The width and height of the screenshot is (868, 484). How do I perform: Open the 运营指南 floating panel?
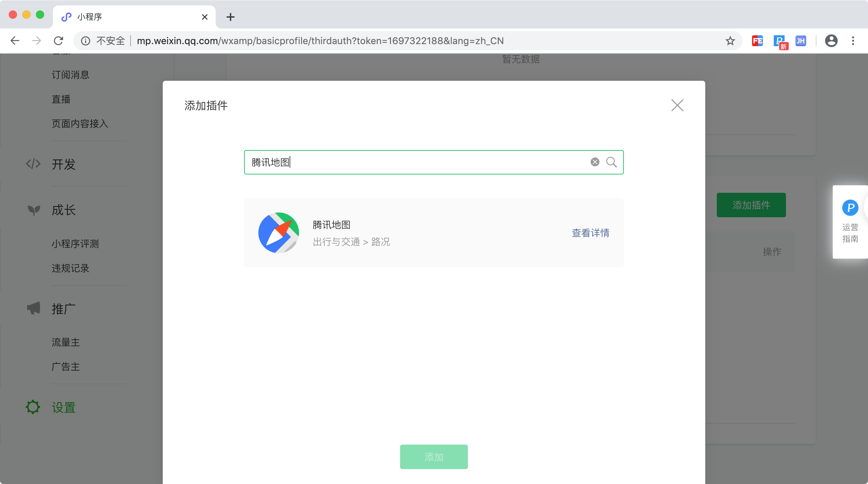pyautogui.click(x=850, y=222)
